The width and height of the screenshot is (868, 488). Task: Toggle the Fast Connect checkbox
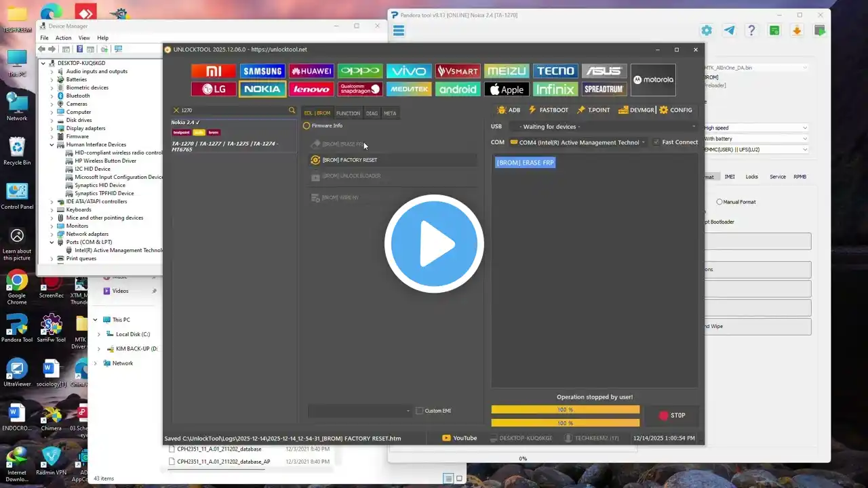655,142
